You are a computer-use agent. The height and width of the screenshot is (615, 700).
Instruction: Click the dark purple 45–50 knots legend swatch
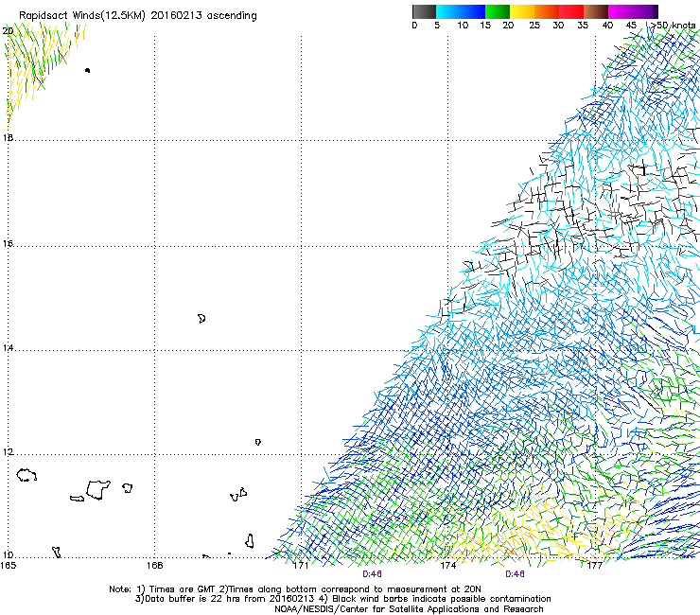pyautogui.click(x=645, y=11)
